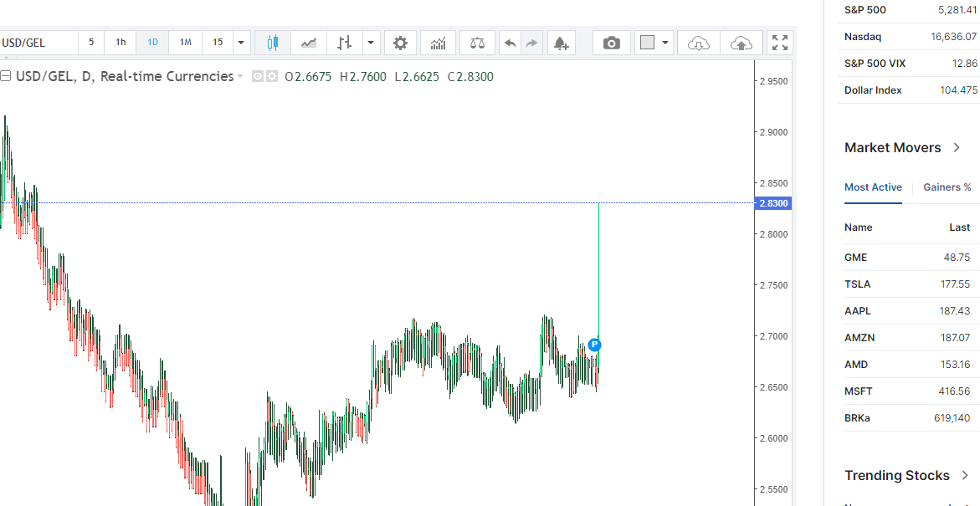Click the Market Movers chevron arrow
This screenshot has width=980, height=506.
(957, 147)
